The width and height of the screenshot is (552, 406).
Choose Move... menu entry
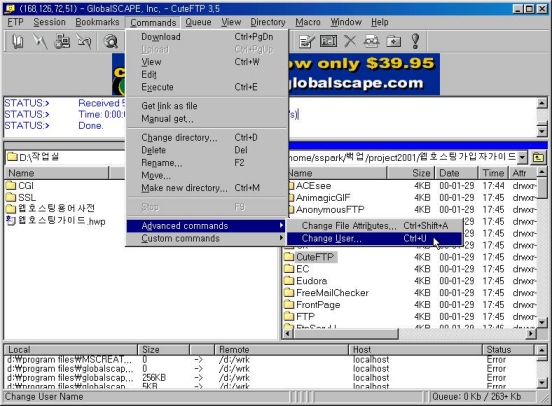click(x=206, y=175)
